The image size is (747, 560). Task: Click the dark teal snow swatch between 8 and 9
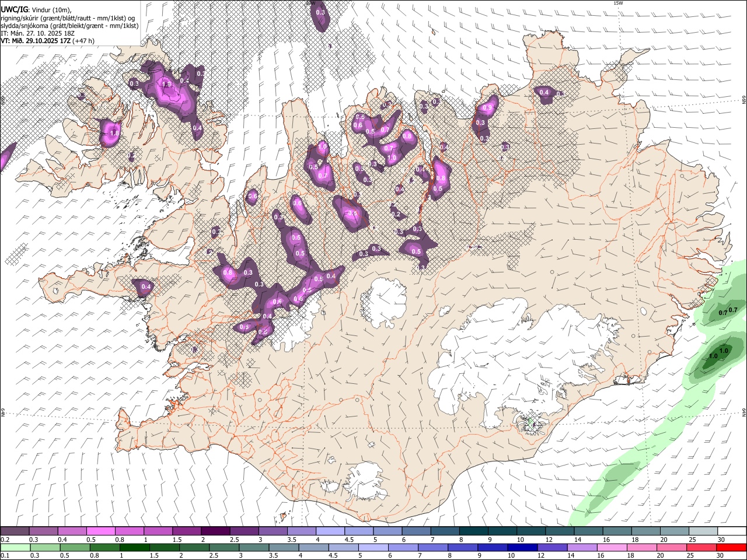point(473,531)
